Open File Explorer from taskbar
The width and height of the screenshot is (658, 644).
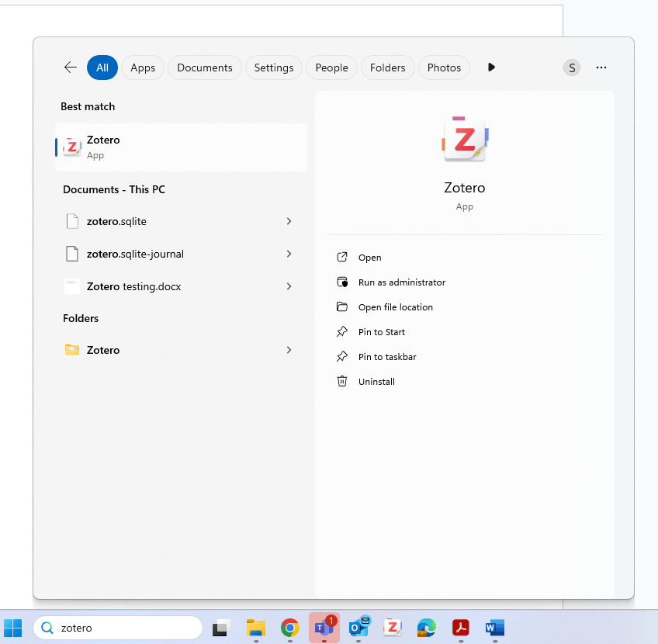pyautogui.click(x=256, y=628)
